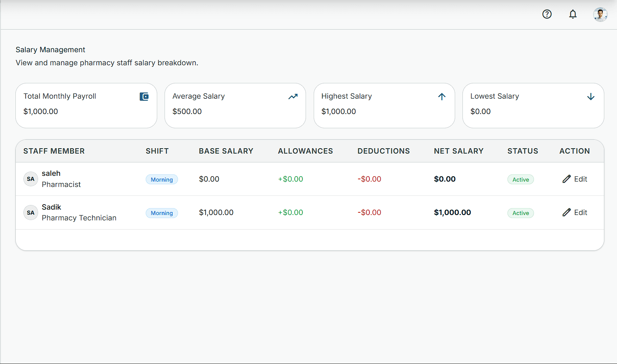Screen dimensions: 617x364
Task: Click the pencil icon in saleh's row
Action: pos(566,179)
